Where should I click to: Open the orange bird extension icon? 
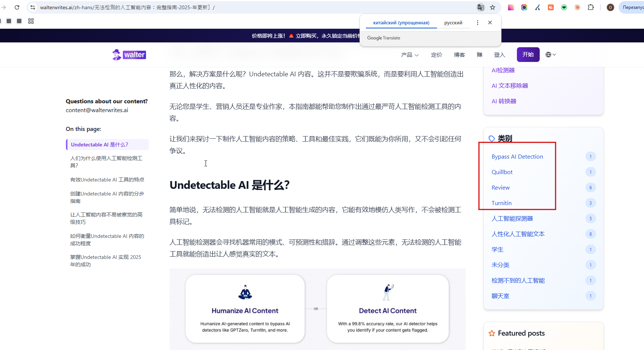click(x=551, y=7)
